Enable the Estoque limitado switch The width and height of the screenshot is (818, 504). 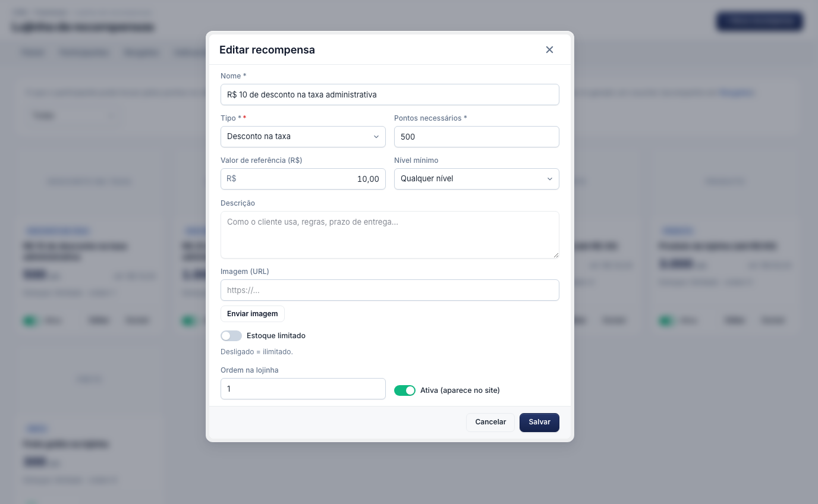tap(231, 336)
